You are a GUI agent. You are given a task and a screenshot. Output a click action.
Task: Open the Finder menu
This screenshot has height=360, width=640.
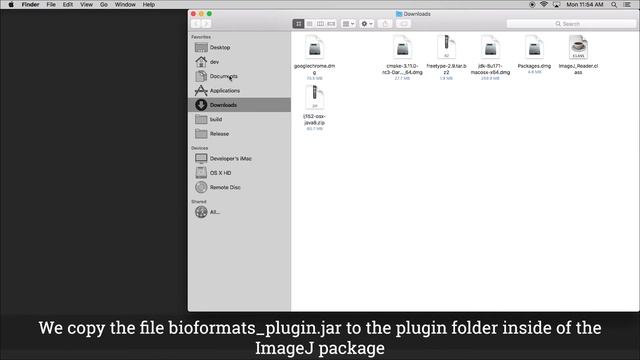coord(31,4)
